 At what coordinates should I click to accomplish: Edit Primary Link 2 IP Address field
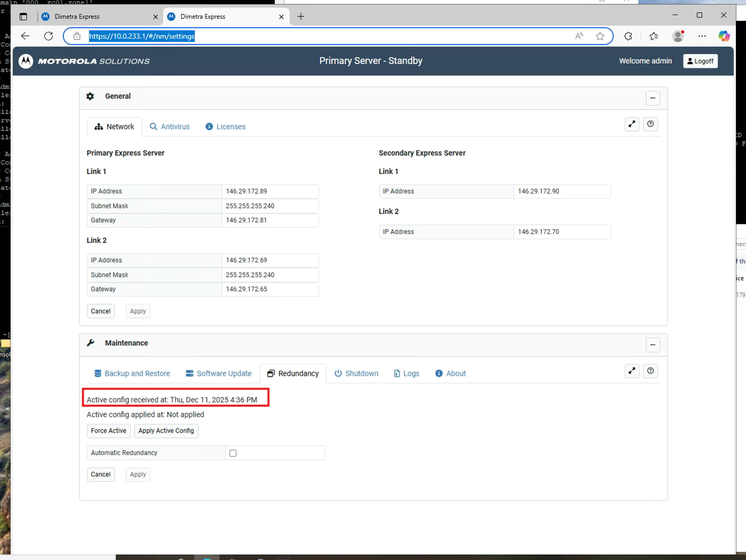(x=270, y=260)
